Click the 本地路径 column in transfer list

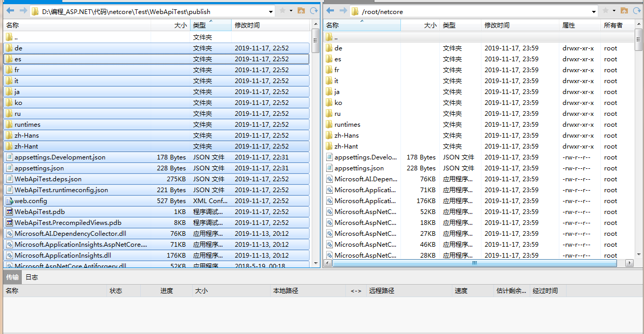pos(308,291)
